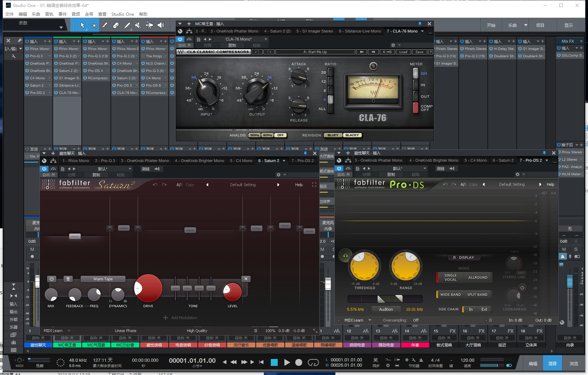This screenshot has height=375, width=588.
Task: Click the Saturn Level knob
Action: [x=232, y=292]
